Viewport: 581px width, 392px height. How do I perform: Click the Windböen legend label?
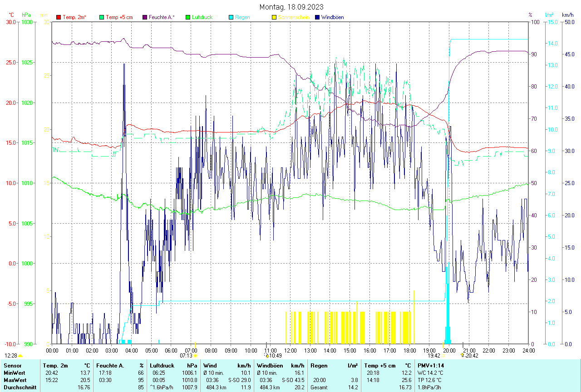333,17
